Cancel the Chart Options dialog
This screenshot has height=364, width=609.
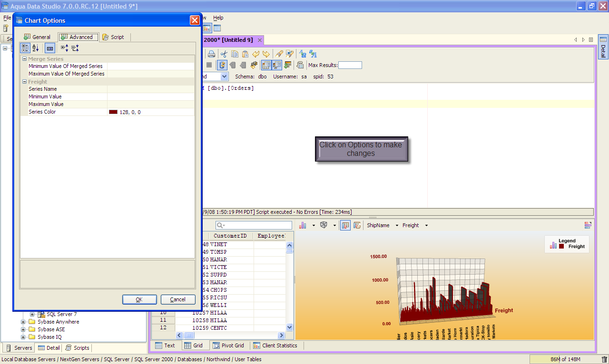(x=178, y=299)
